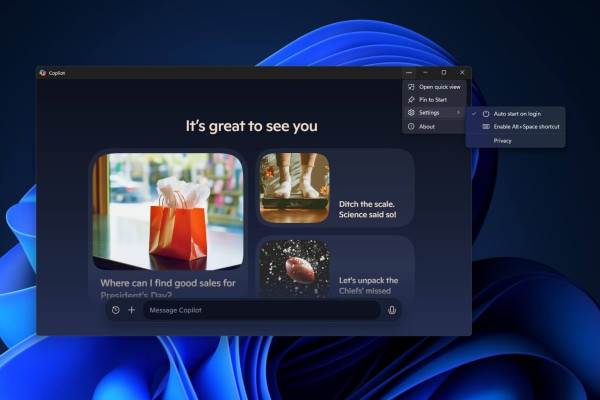Open chat history clock icon
Viewport: 600px width, 400px height.
[x=116, y=310]
